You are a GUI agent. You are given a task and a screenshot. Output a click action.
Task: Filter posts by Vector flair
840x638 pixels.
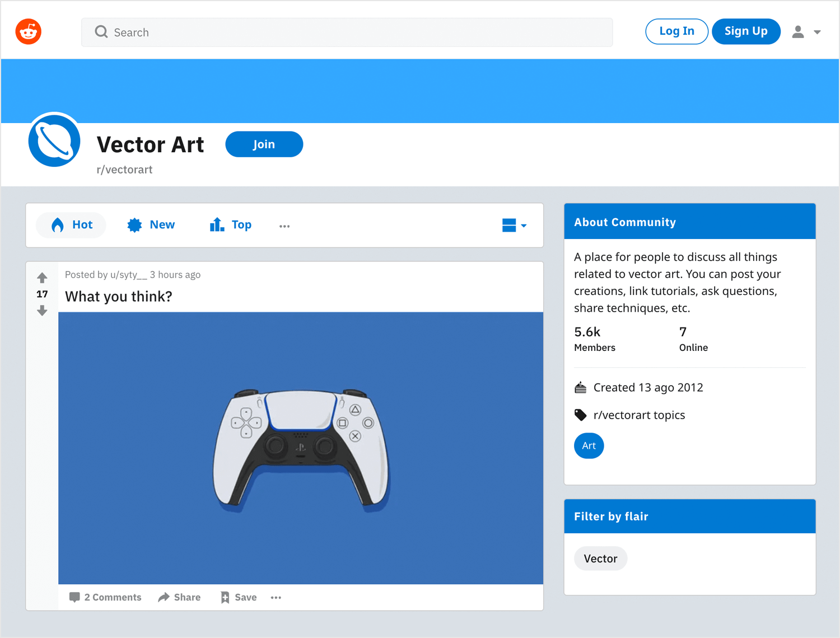(600, 559)
